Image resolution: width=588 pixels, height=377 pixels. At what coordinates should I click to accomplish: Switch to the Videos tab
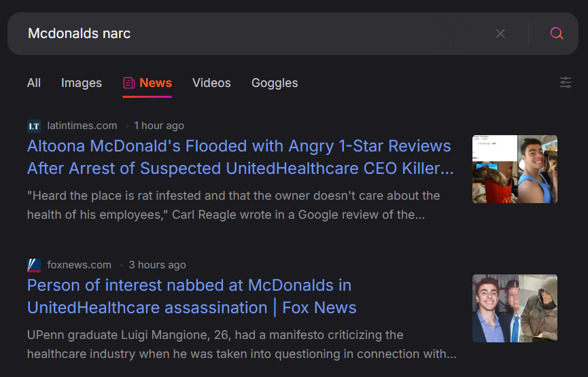pyautogui.click(x=211, y=83)
